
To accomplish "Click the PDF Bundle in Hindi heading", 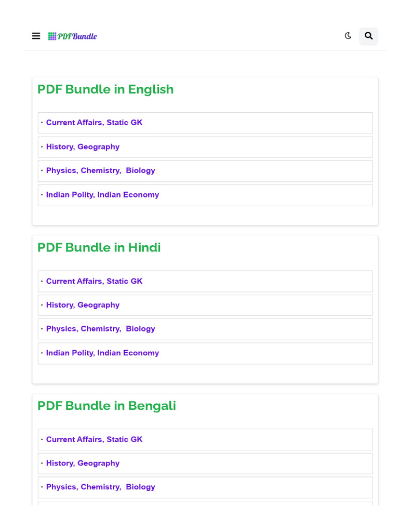I will [99, 247].
